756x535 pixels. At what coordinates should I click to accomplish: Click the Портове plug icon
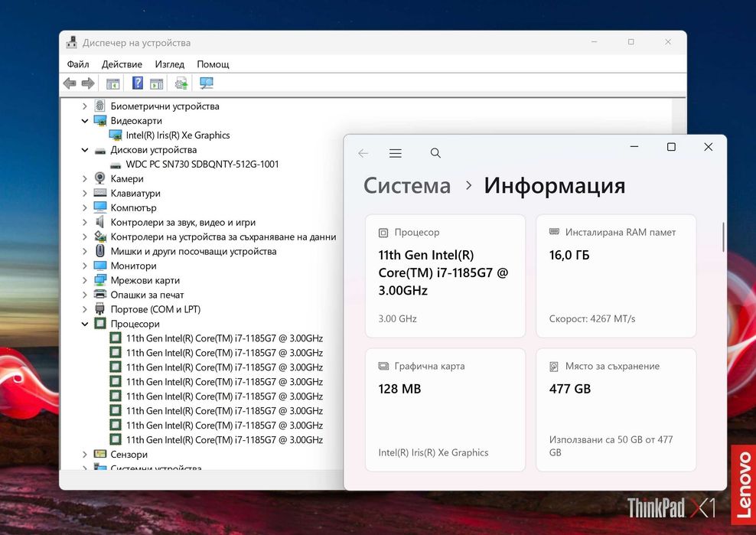click(99, 308)
